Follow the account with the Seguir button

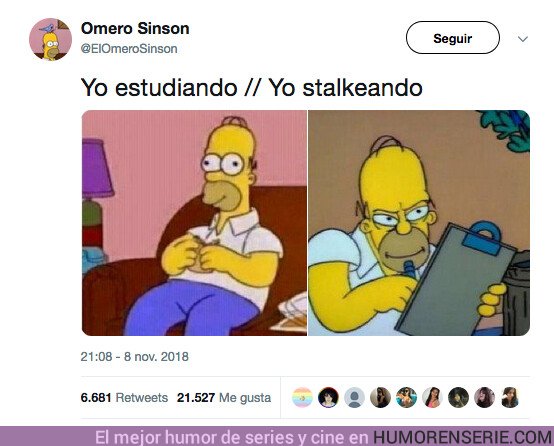(453, 38)
